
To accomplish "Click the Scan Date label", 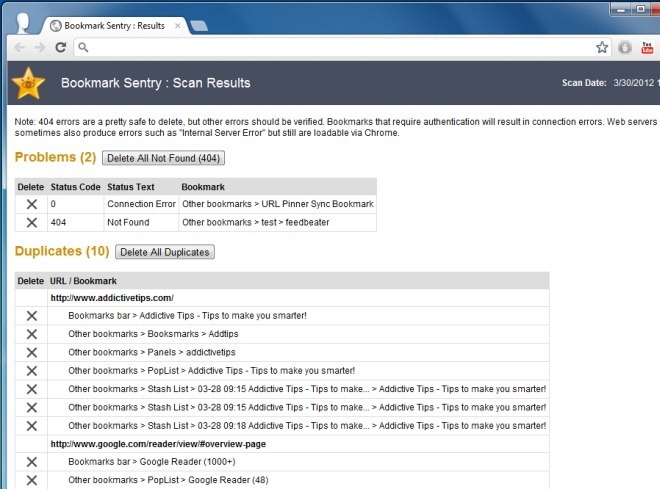I will [x=584, y=83].
